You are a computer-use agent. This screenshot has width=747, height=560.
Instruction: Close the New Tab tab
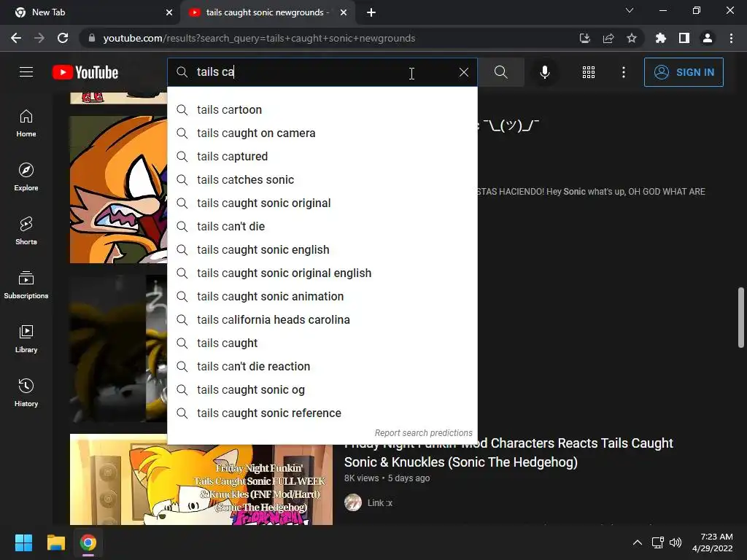tap(169, 12)
